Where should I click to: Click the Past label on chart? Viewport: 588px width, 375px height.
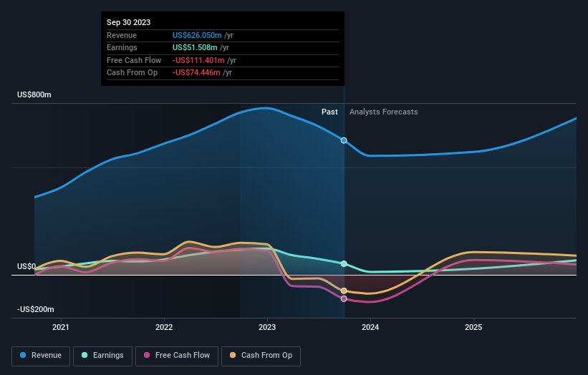click(x=329, y=112)
